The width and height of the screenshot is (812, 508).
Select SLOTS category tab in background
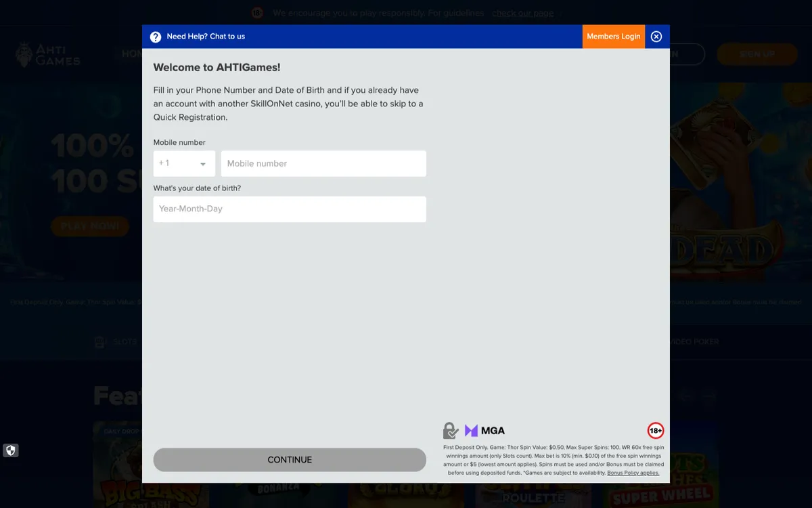click(116, 342)
